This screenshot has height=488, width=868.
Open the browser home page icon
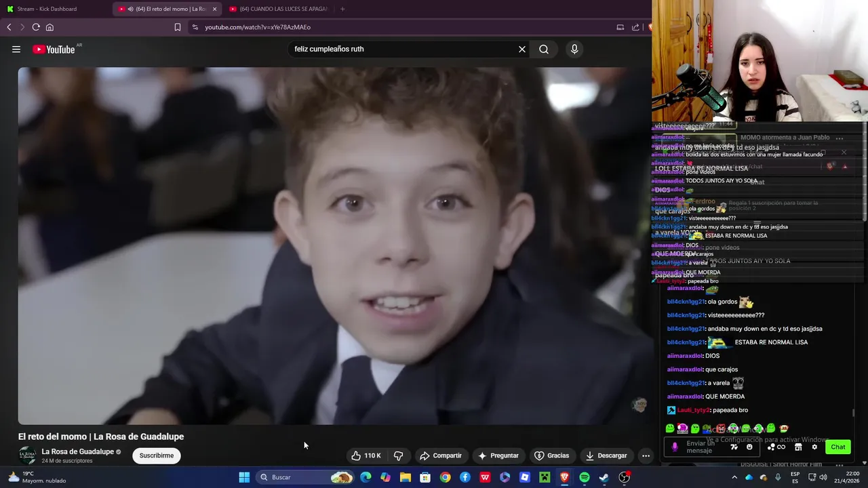coord(50,27)
